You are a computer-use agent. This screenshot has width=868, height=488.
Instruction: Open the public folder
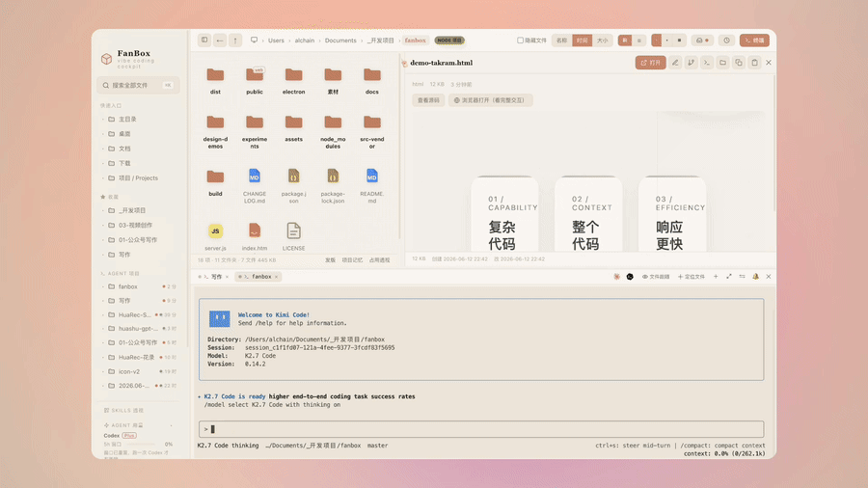255,80
